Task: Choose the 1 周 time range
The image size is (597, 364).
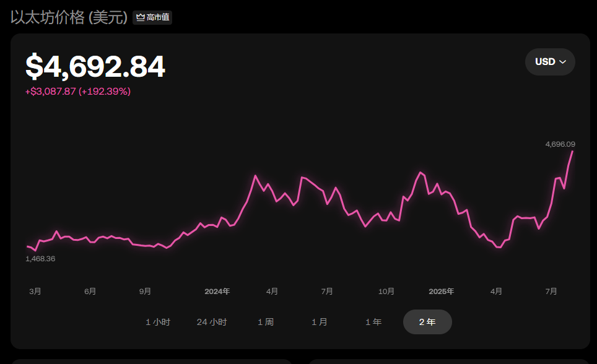Action: point(266,322)
